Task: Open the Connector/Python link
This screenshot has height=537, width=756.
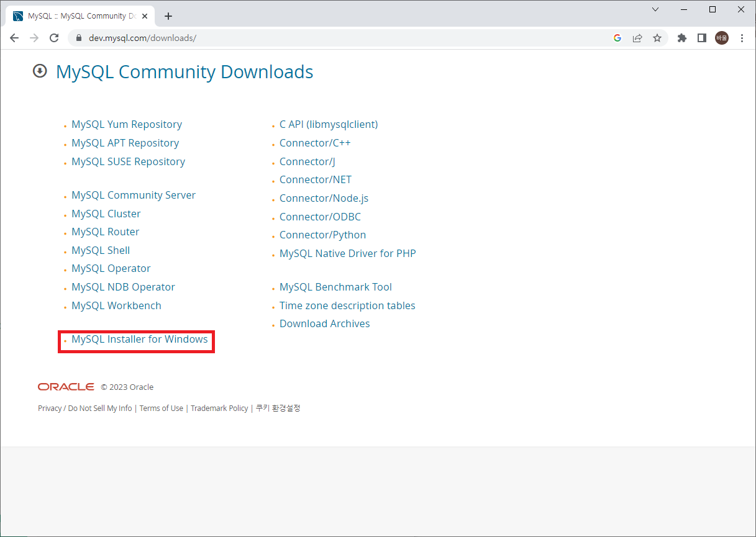Action: click(322, 235)
